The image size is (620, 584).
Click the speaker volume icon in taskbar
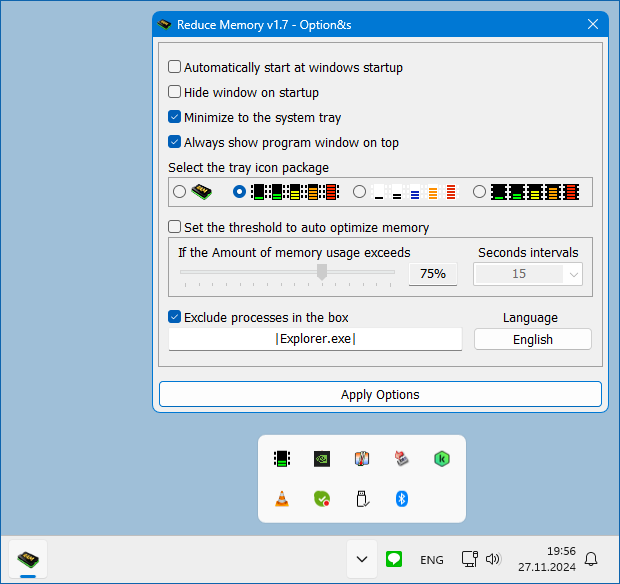[492, 559]
